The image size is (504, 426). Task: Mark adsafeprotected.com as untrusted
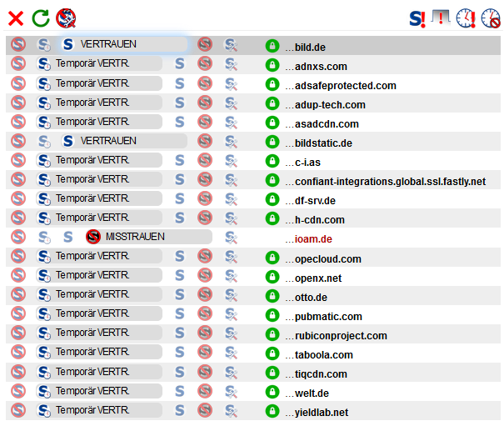point(205,83)
